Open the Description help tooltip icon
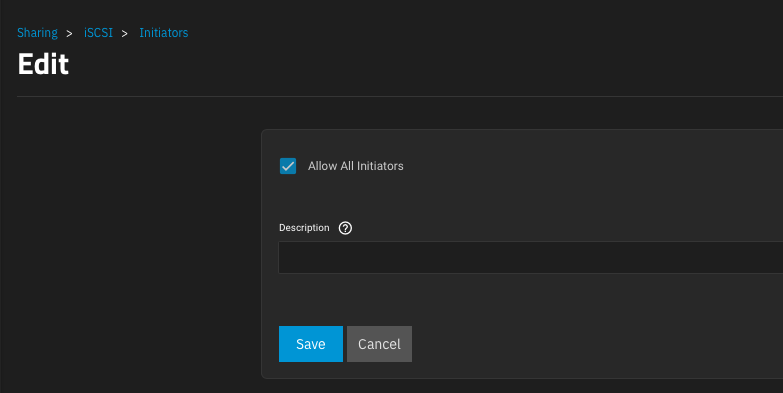The image size is (783, 393). coord(345,228)
